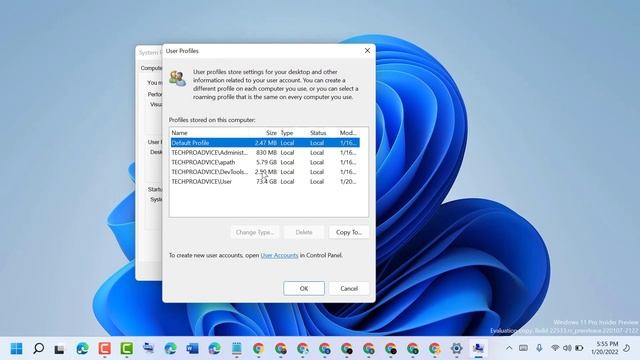Open the volume speaker tray icon

pos(567,348)
